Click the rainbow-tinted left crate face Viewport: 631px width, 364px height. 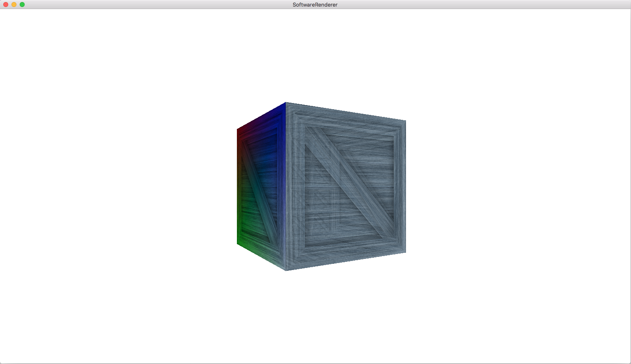click(x=261, y=187)
